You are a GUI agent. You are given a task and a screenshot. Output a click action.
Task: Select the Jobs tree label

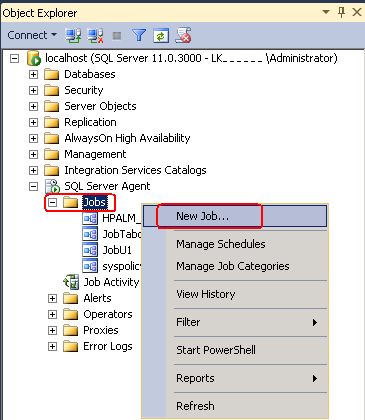[95, 202]
